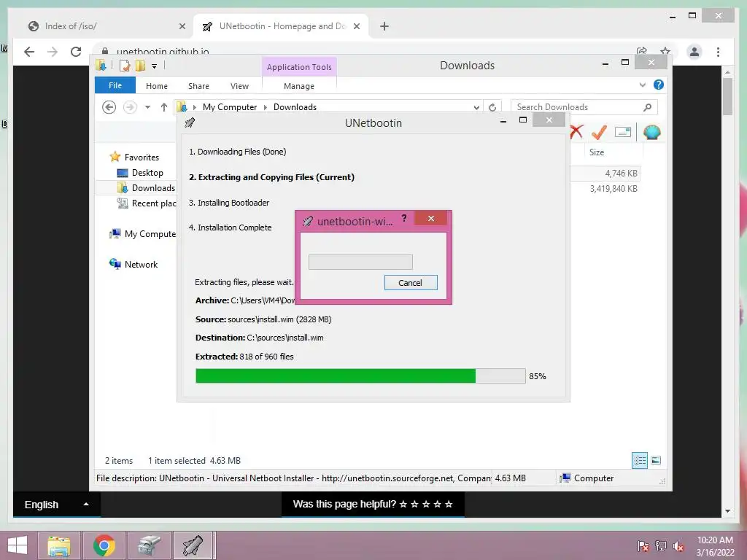Expand breadcrumb arrow after My Computer

point(266,107)
